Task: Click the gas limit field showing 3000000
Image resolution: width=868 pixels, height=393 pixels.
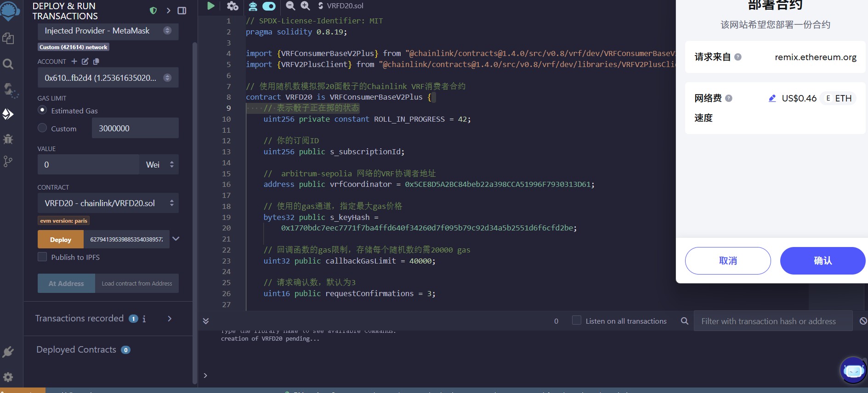Action: point(135,128)
